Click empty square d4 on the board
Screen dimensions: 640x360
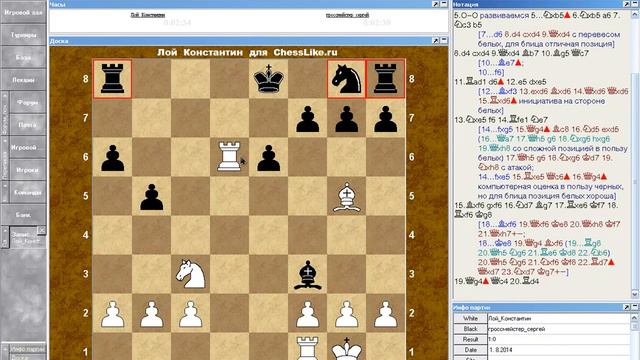click(229, 235)
